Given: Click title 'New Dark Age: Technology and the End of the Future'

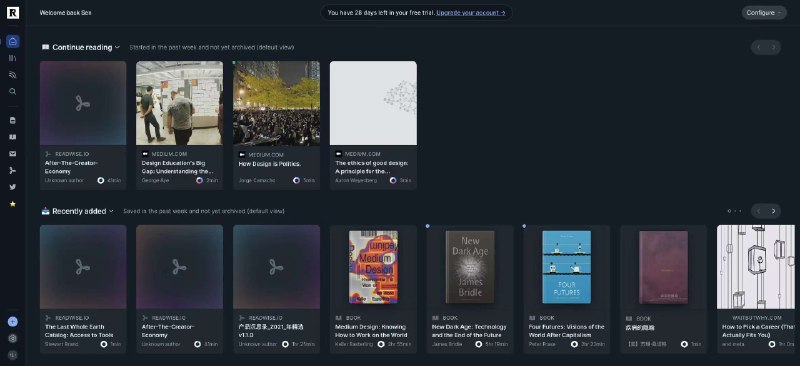Looking at the screenshot, I should [x=469, y=331].
